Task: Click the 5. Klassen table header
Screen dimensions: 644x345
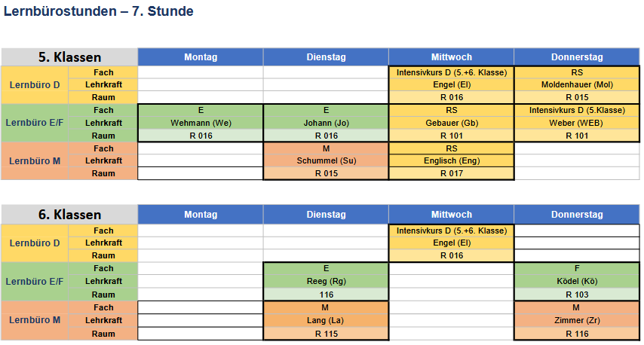Action: [69, 57]
